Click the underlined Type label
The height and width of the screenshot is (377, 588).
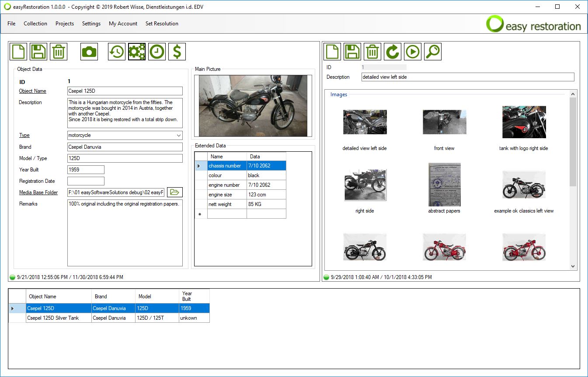pyautogui.click(x=24, y=135)
